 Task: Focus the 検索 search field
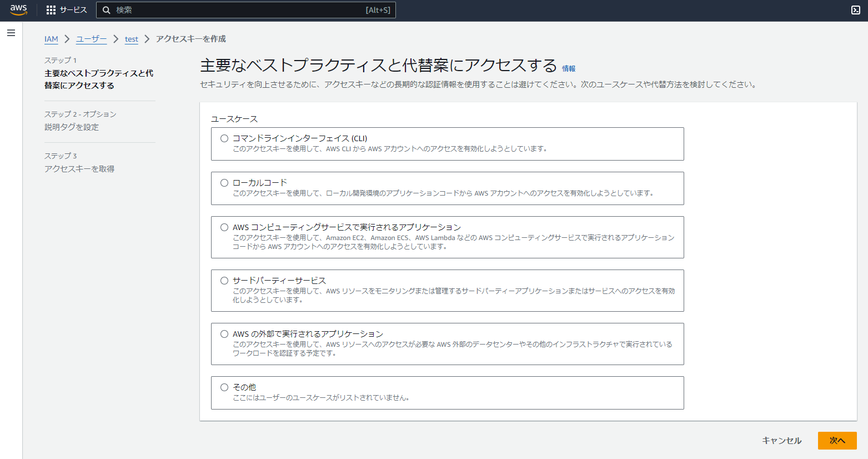(246, 10)
